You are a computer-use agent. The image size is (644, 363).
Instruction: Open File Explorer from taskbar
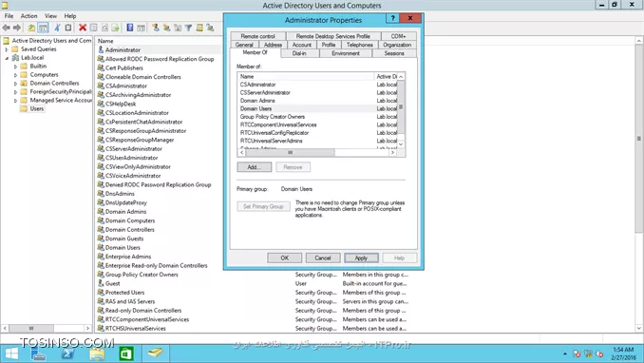[97, 353]
